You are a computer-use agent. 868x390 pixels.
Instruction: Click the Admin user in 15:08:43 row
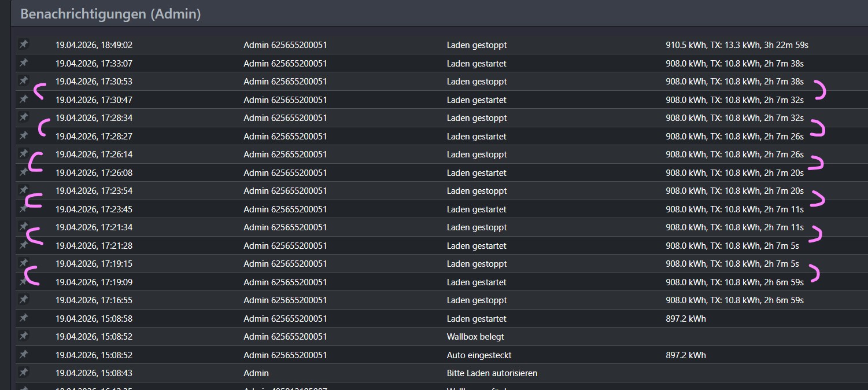point(256,373)
